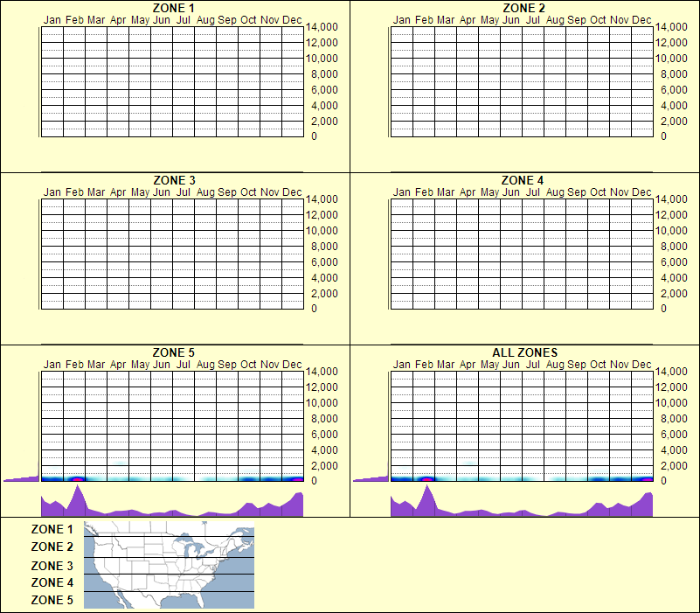The width and height of the screenshot is (700, 613).
Task: Select the Jul label in the ZONE 3 chart
Action: click(x=184, y=192)
